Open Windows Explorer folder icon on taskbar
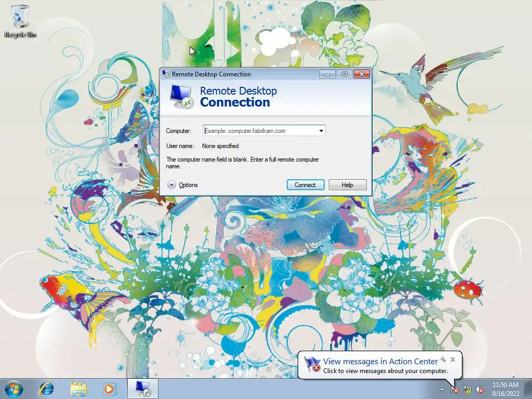This screenshot has width=532, height=399. coord(78,389)
